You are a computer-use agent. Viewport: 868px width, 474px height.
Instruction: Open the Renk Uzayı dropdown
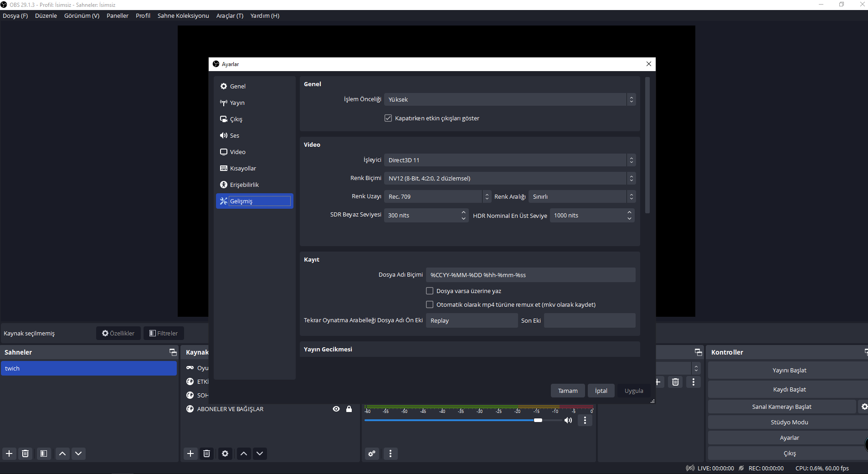437,196
